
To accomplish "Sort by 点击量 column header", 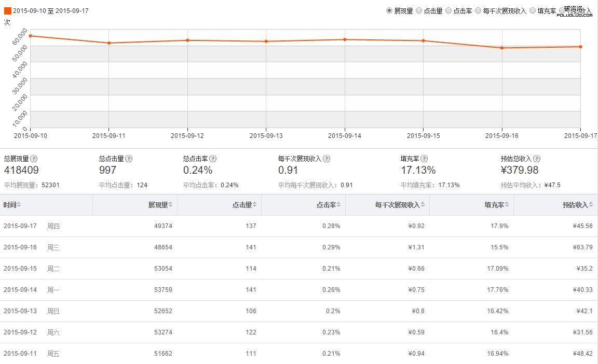I will click(x=244, y=205).
